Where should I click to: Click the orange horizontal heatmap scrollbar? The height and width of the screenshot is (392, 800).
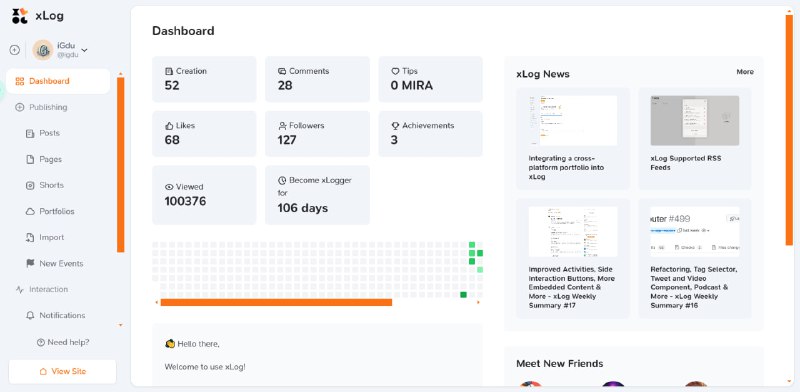click(x=276, y=302)
